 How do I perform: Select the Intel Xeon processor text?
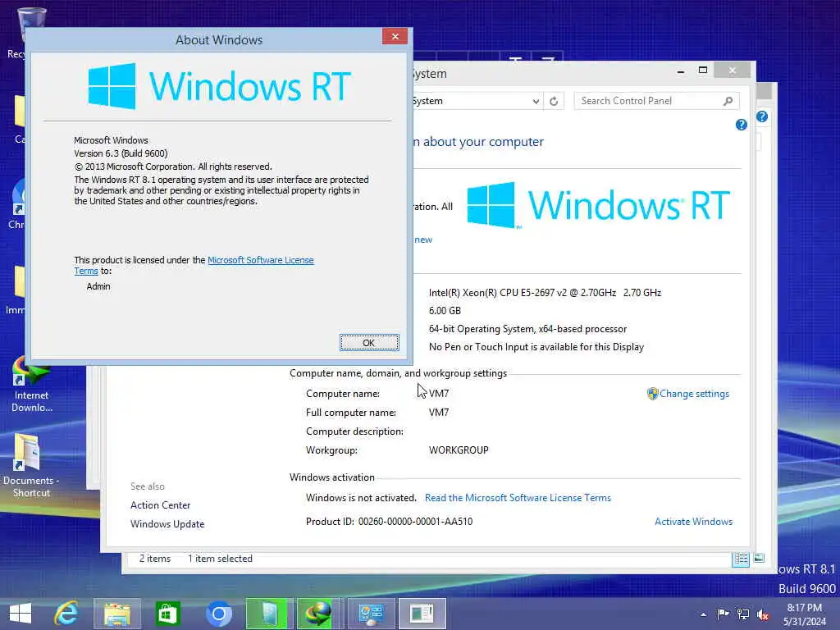tap(545, 293)
